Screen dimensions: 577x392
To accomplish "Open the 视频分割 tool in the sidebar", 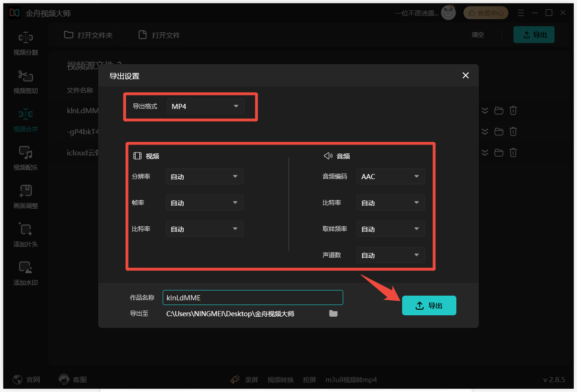I will coord(26,44).
